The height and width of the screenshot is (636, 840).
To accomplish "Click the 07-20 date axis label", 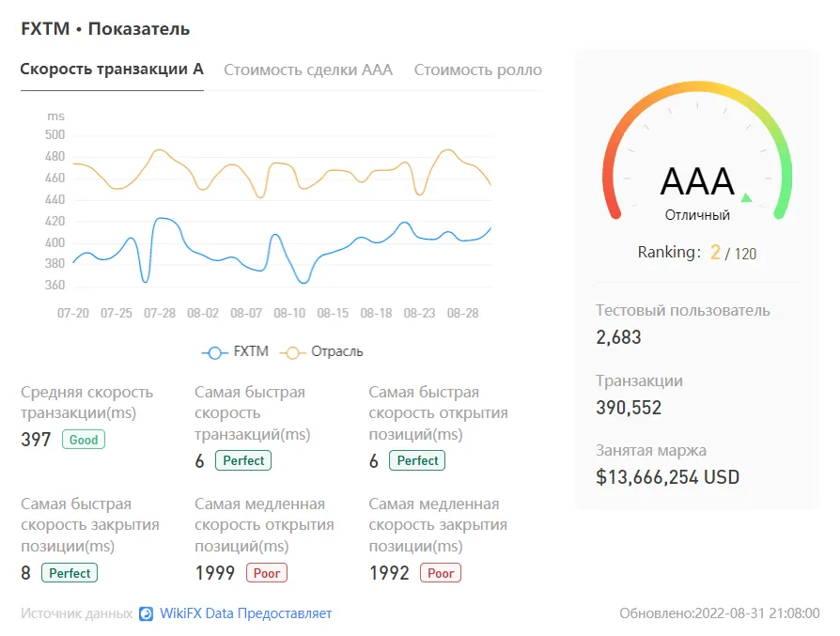I will 73,314.
